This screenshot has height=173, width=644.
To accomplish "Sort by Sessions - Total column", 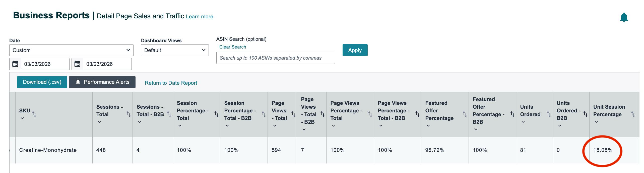I will (x=129, y=114).
